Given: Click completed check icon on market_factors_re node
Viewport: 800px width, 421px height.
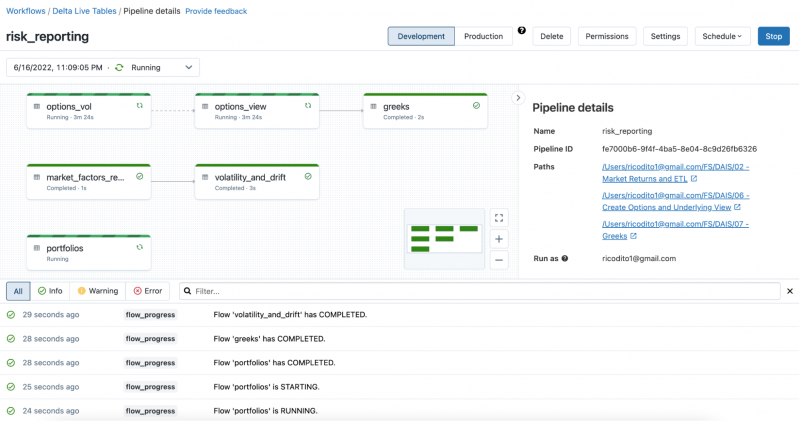Looking at the screenshot, I should [x=139, y=177].
